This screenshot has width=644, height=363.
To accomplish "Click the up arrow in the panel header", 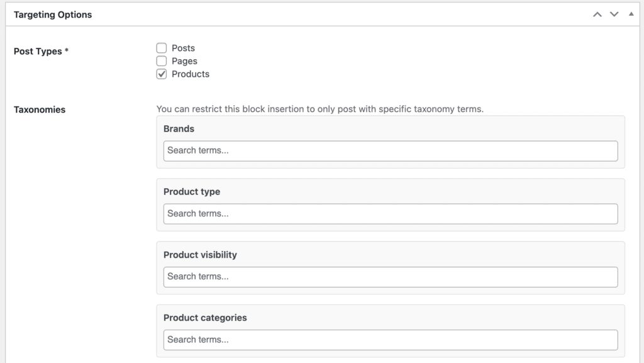I will [597, 14].
